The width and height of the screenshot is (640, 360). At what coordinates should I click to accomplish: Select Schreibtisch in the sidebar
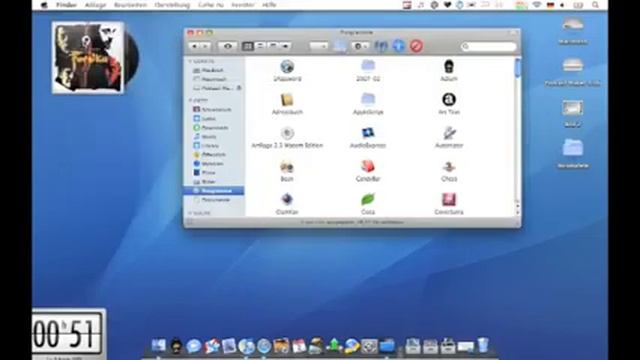[x=214, y=110]
